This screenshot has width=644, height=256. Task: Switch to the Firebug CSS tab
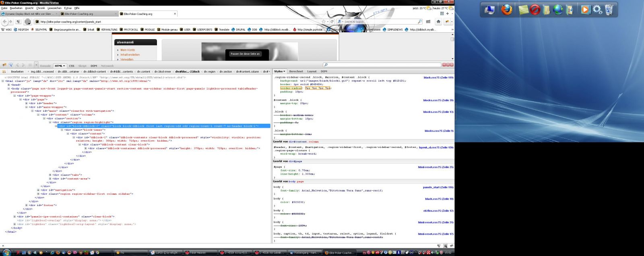[x=72, y=66]
